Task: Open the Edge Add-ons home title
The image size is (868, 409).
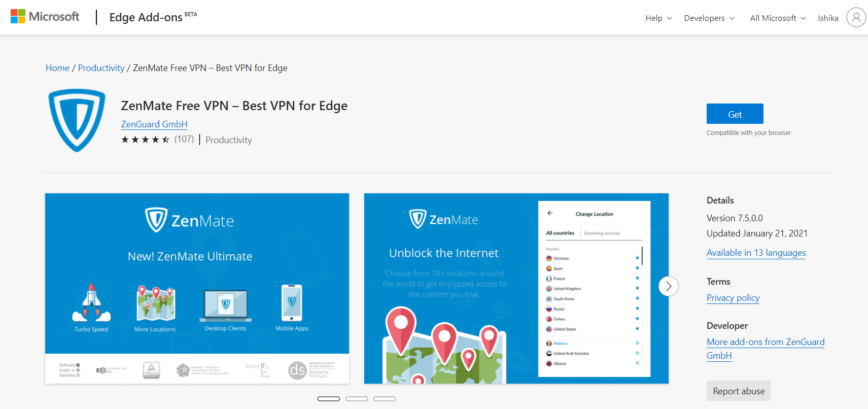Action: 153,17
